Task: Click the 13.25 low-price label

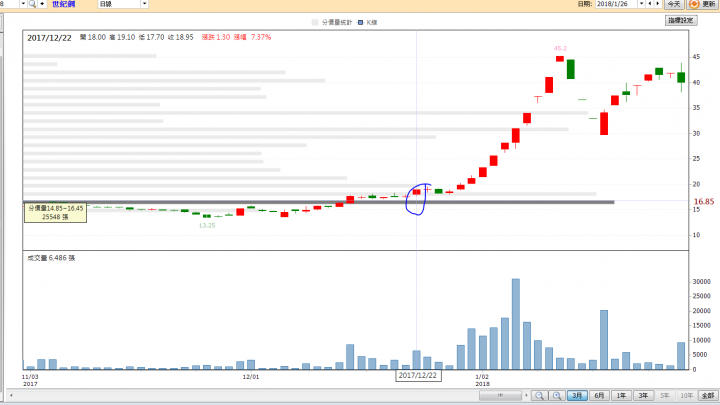Action: coord(207,225)
